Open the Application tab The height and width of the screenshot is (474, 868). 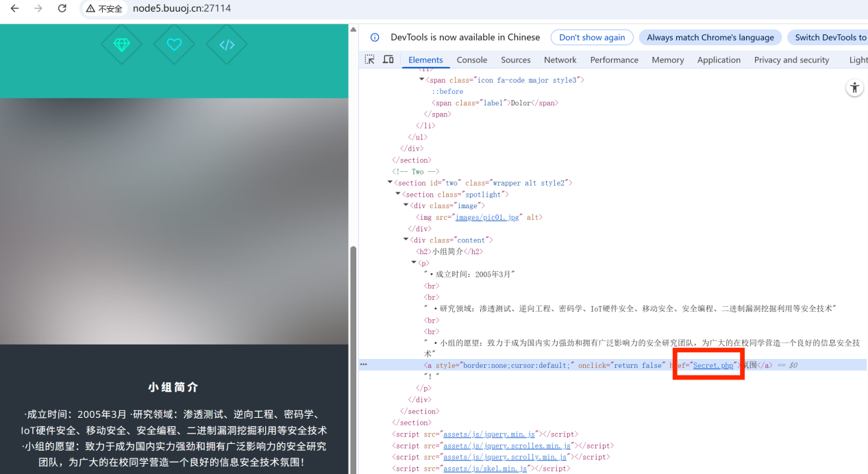719,60
